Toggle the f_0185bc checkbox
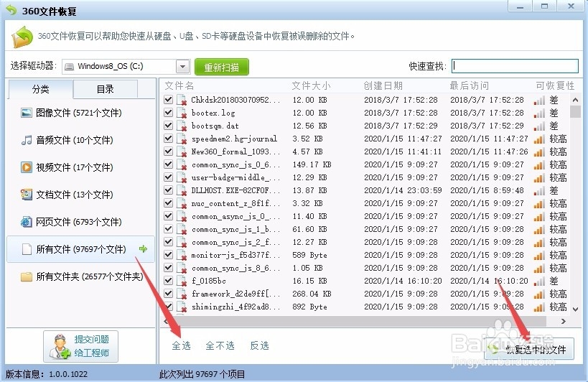 point(169,281)
